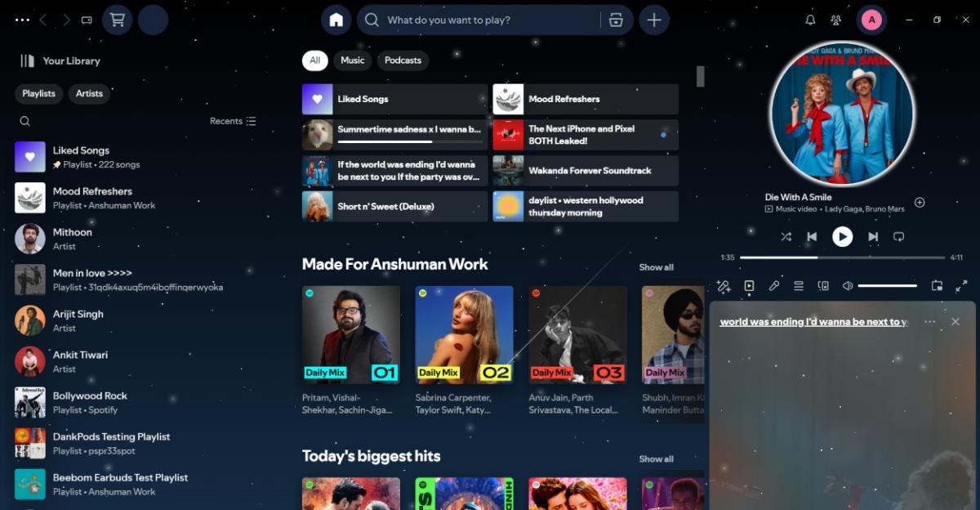
Task: Open the Recents sorting dropdown
Action: point(232,120)
